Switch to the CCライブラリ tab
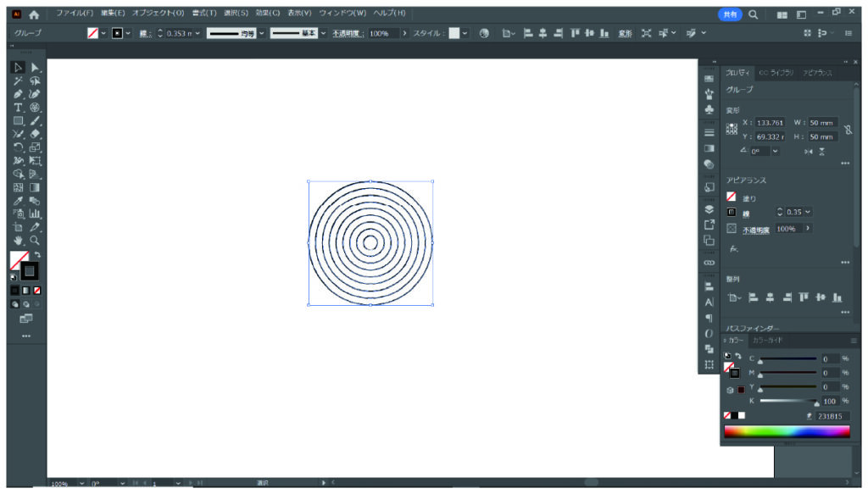The image size is (868, 494). [x=776, y=73]
